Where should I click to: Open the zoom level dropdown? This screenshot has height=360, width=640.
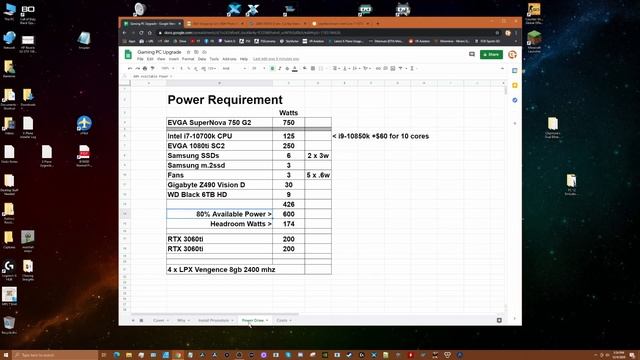tap(167, 68)
